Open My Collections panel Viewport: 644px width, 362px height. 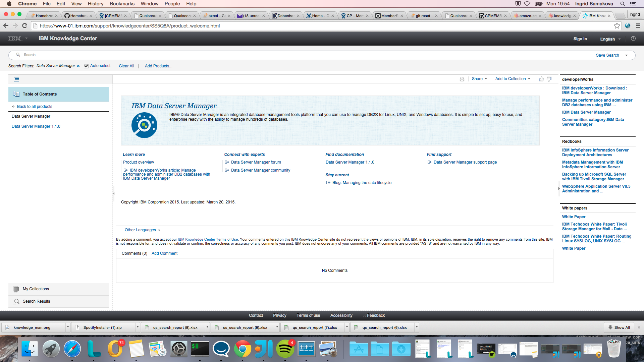click(59, 289)
